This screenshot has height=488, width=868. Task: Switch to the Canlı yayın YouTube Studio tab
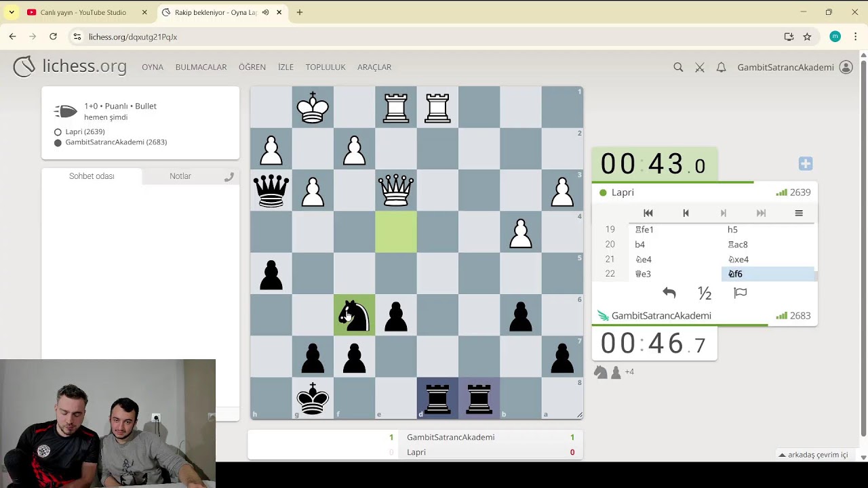86,12
